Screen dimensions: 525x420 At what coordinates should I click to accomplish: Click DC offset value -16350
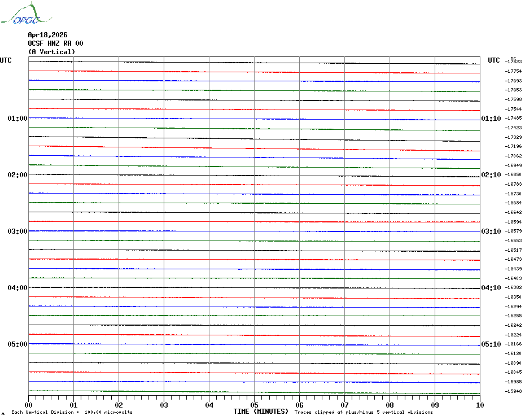pyautogui.click(x=513, y=297)
